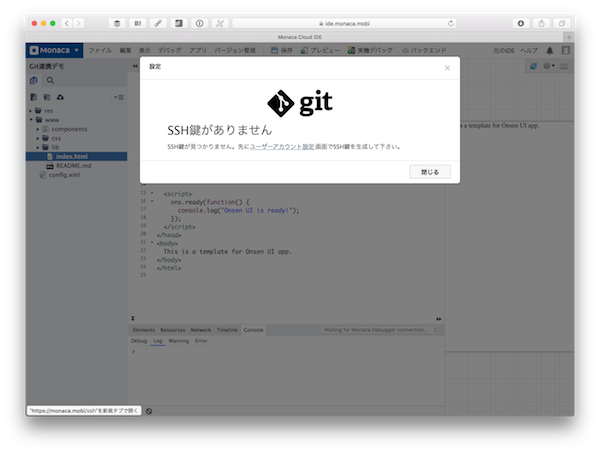Click the Hatena B! bookmark extension icon

pyautogui.click(x=138, y=23)
